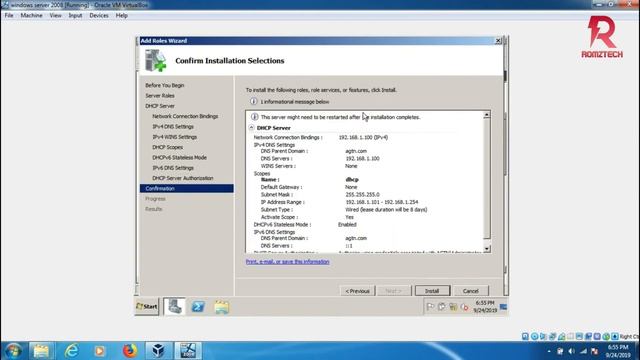
Task: Click host volume speaker icon
Action: (x=571, y=351)
